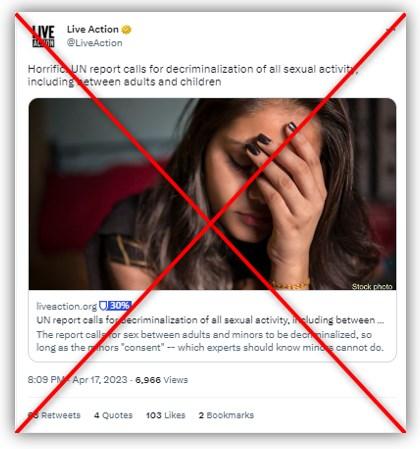Click the Stock photo caption on the image

pyautogui.click(x=372, y=286)
